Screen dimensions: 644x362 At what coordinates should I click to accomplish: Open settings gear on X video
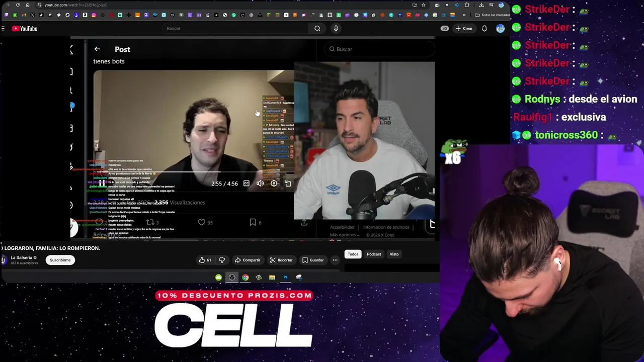tap(274, 184)
